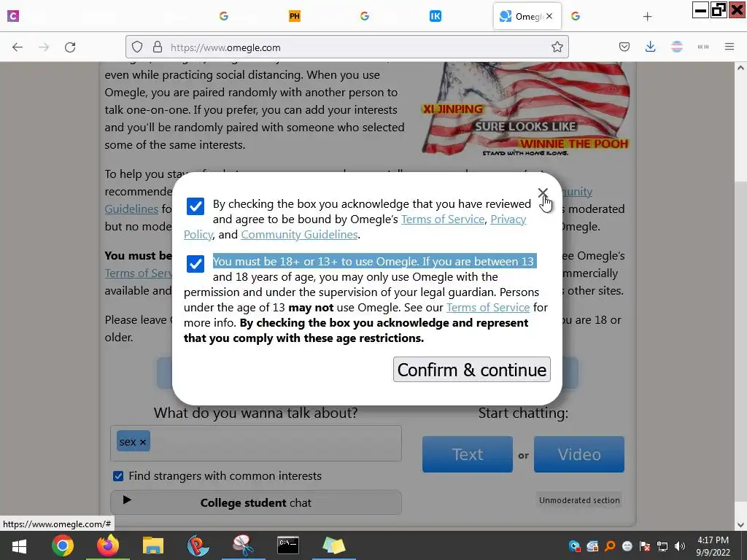747x560 pixels.
Task: Open the Windows Start menu
Action: click(x=19, y=545)
